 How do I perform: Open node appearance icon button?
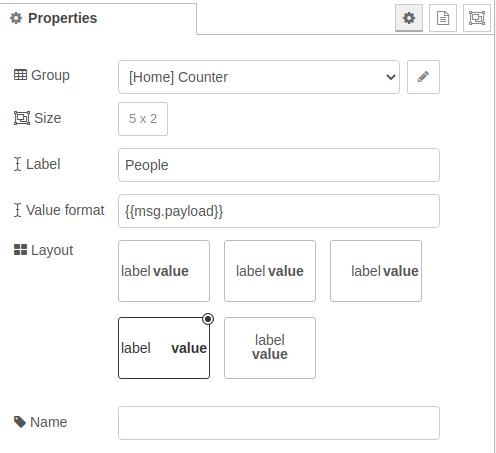click(477, 18)
